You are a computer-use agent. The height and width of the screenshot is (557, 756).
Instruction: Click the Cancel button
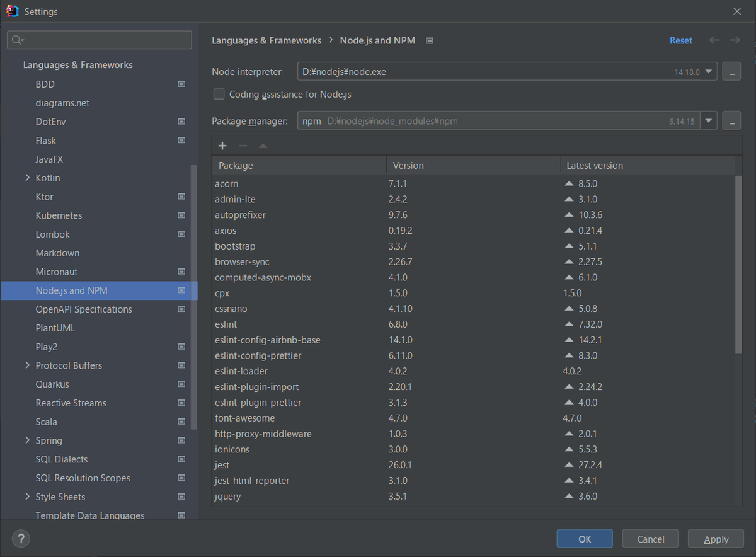(x=650, y=539)
